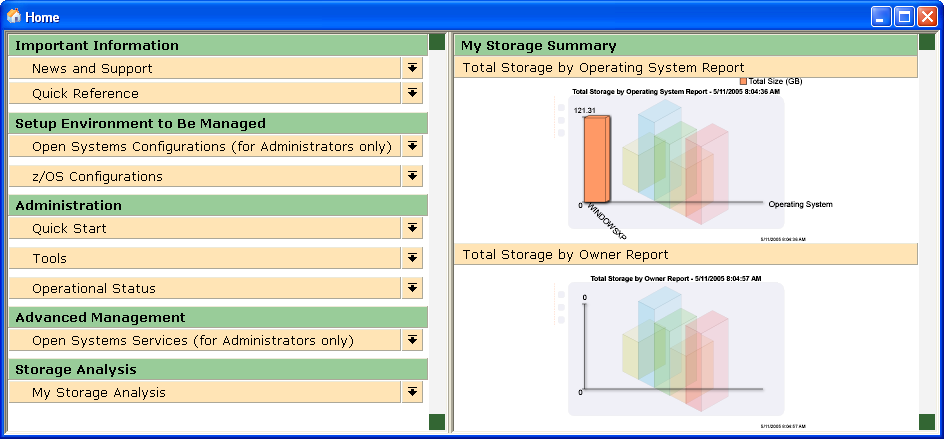Click green square atop left panel
The height and width of the screenshot is (439, 944).
coord(436,42)
